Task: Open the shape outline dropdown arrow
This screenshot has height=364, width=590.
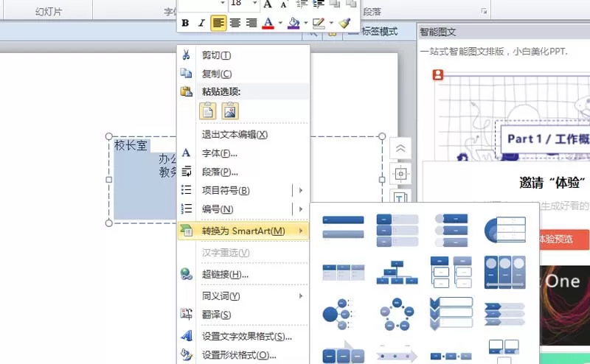Action: pos(331,23)
